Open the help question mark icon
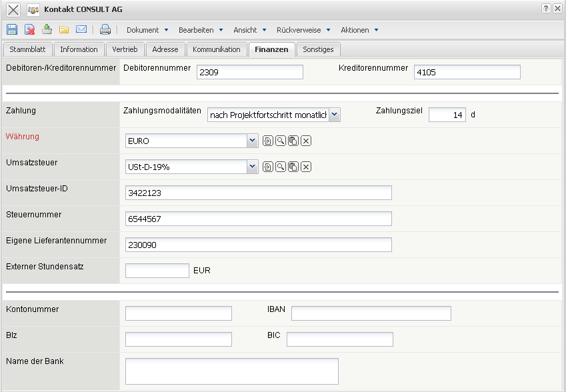 546,9
